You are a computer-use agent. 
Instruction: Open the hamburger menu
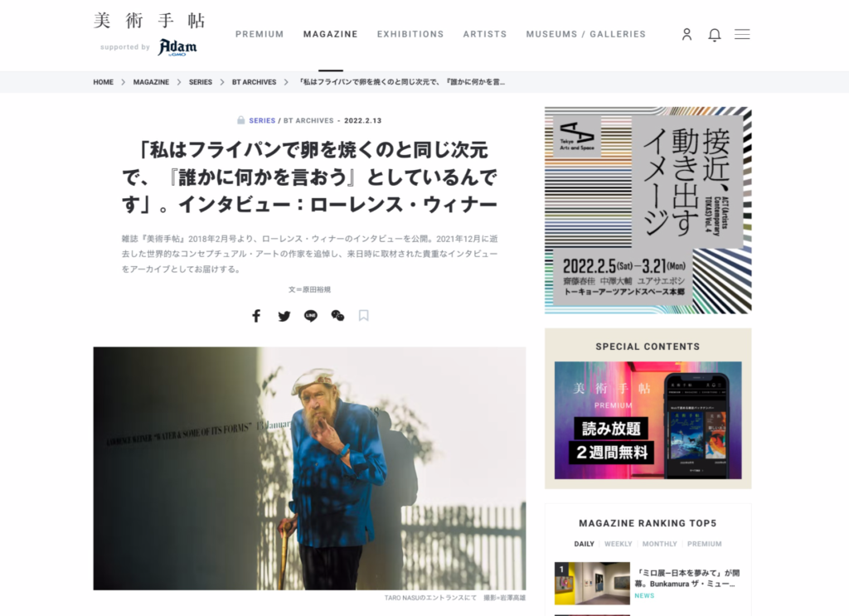742,34
